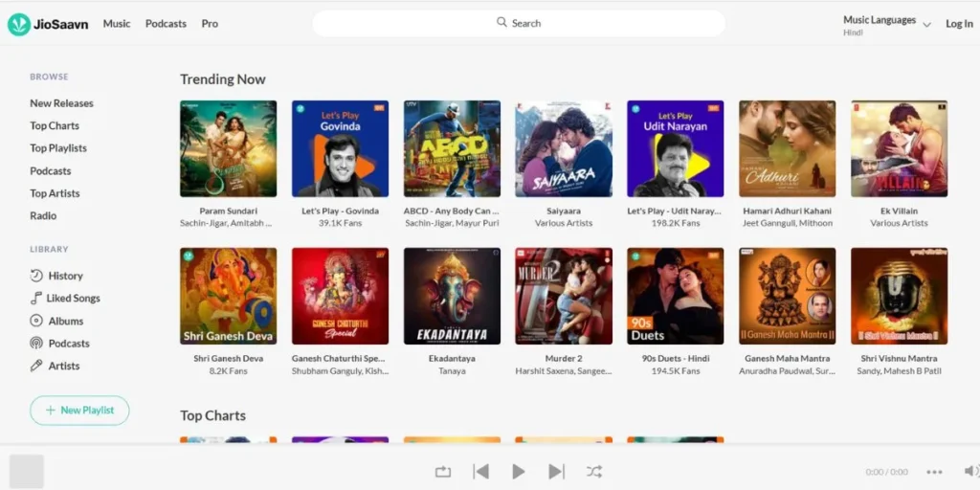Open the Ganesh Maha Mantra cover
The height and width of the screenshot is (490, 980).
click(x=788, y=297)
